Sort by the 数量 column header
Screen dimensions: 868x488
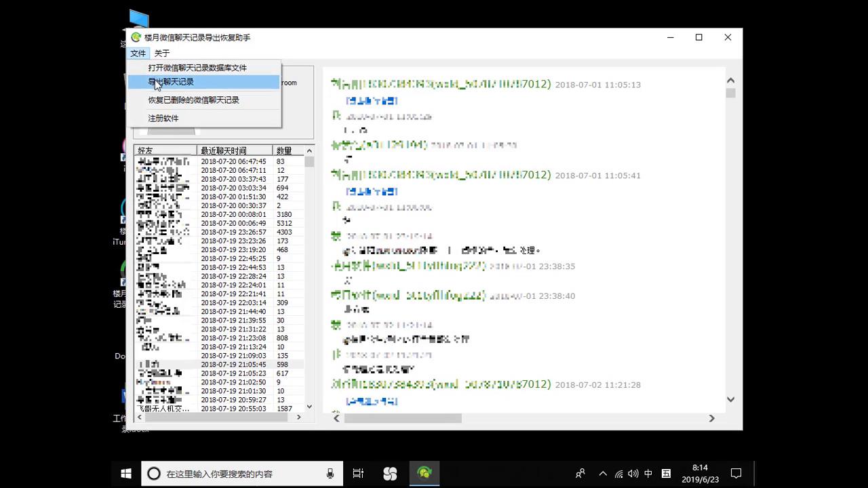tap(288, 150)
